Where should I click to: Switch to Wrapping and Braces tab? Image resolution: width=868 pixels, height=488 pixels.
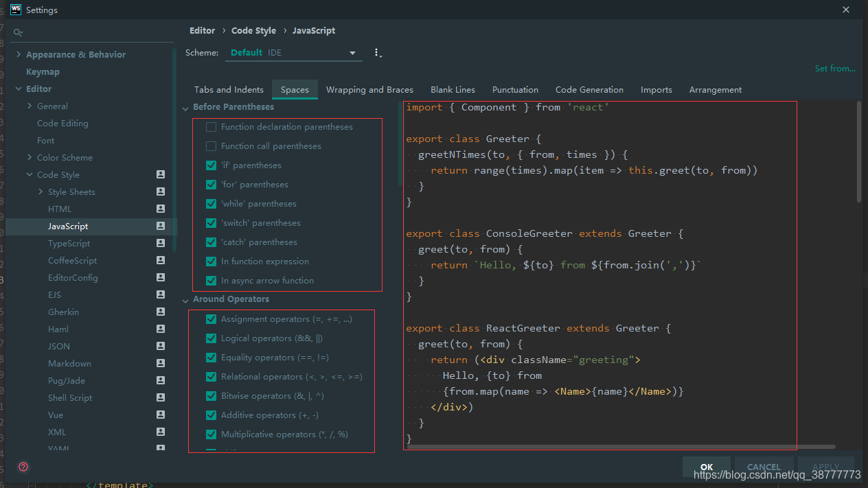tap(369, 89)
